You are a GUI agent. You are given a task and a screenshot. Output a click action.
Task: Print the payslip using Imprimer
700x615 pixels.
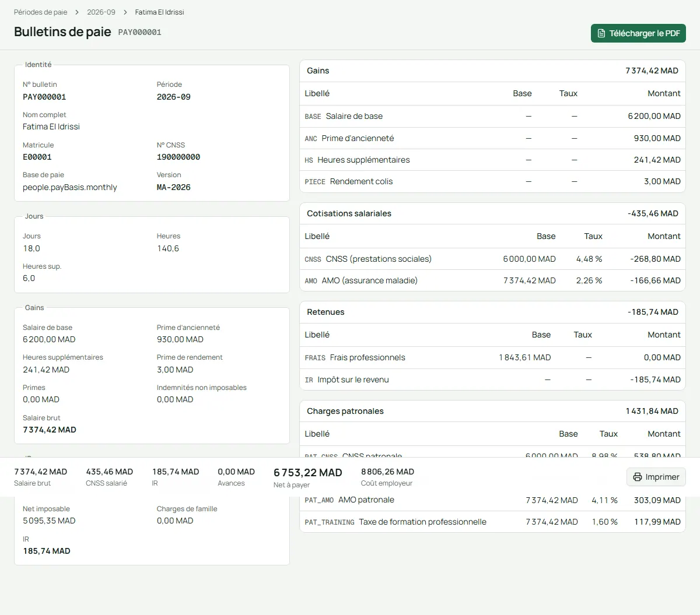click(656, 477)
